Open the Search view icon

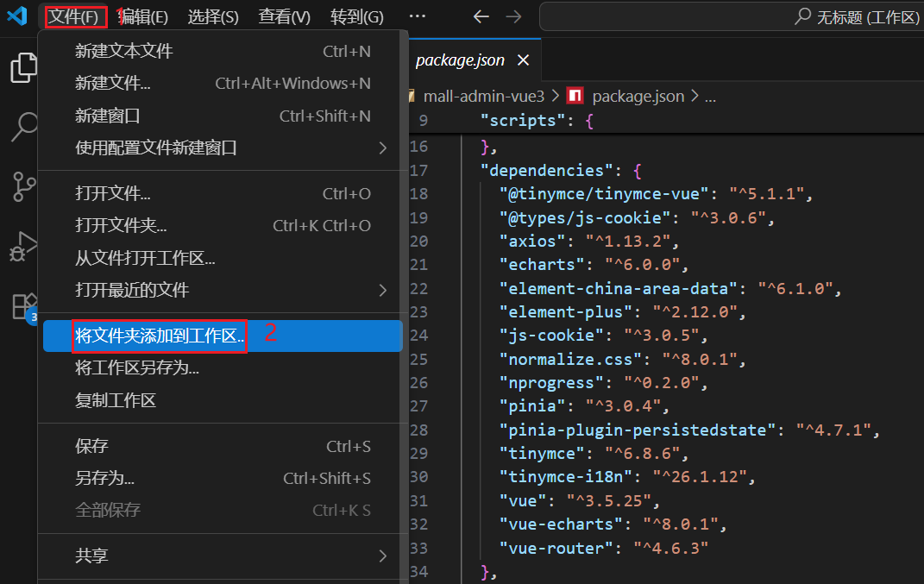pos(23,127)
